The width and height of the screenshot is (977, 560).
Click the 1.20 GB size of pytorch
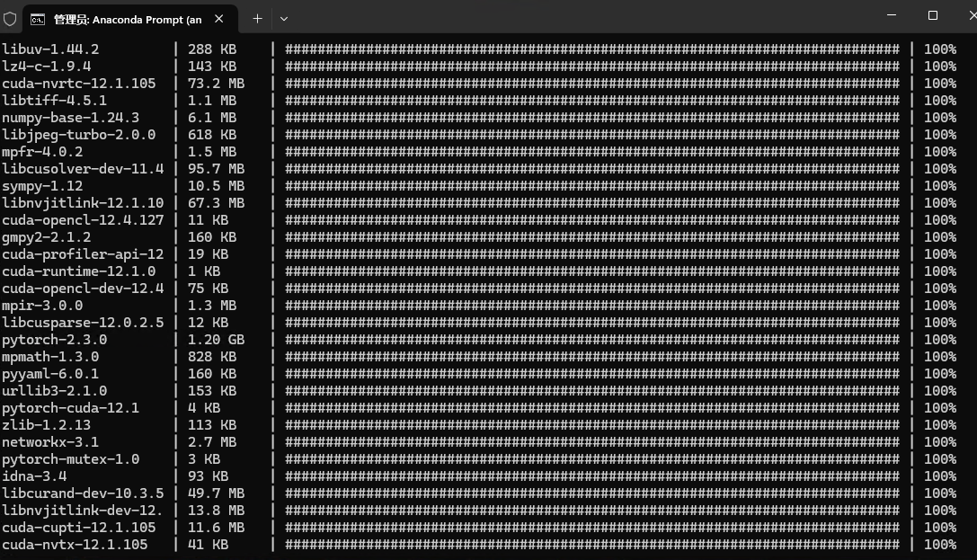pyautogui.click(x=217, y=340)
